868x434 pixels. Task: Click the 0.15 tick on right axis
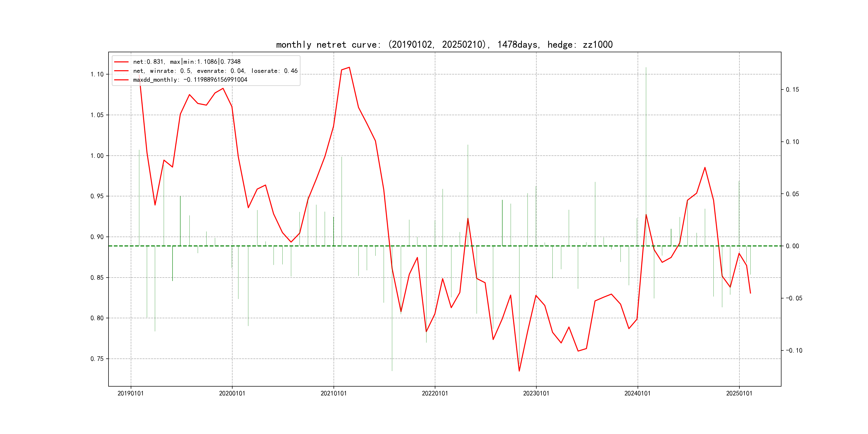(x=792, y=90)
